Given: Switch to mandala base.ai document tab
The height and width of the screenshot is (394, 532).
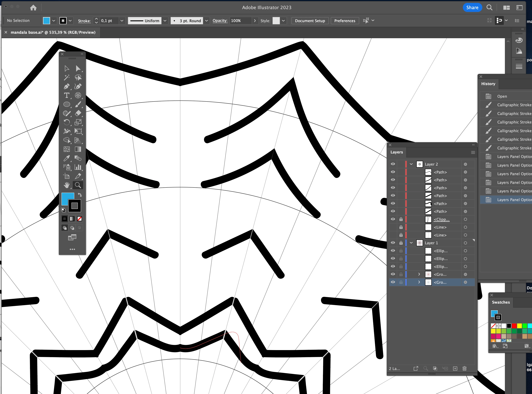Looking at the screenshot, I should pos(53,32).
